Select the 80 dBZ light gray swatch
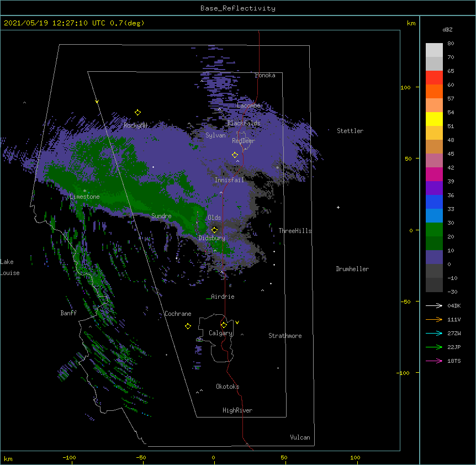Screen dimensions: 476x465 tap(434, 50)
